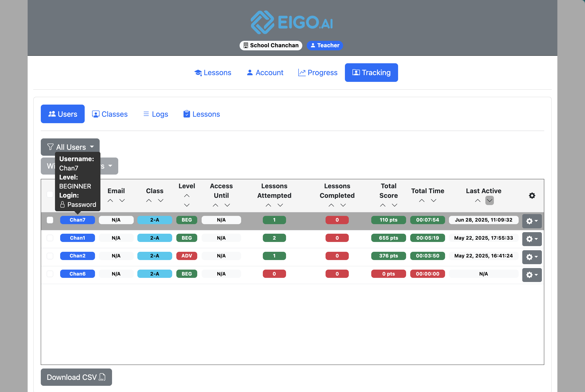Sort Email column descending arrow

point(122,200)
